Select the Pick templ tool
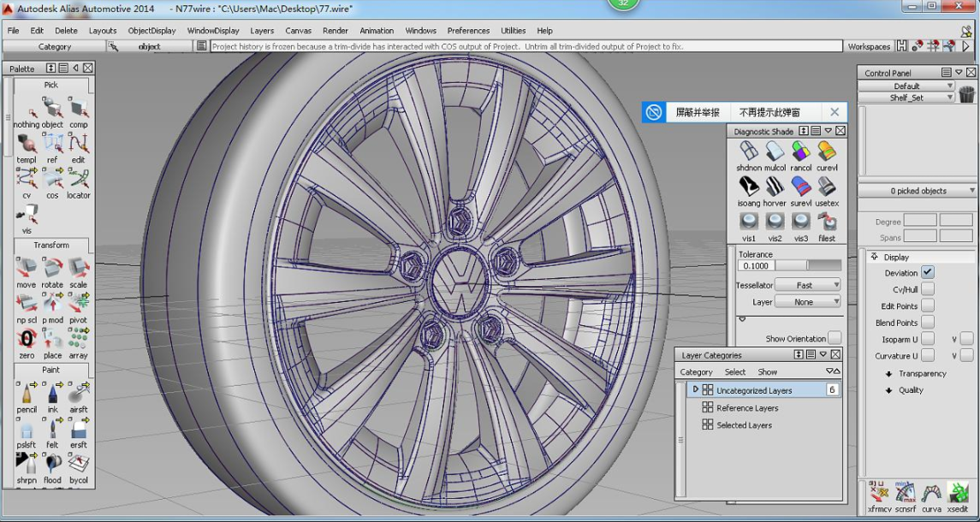 coord(27,148)
